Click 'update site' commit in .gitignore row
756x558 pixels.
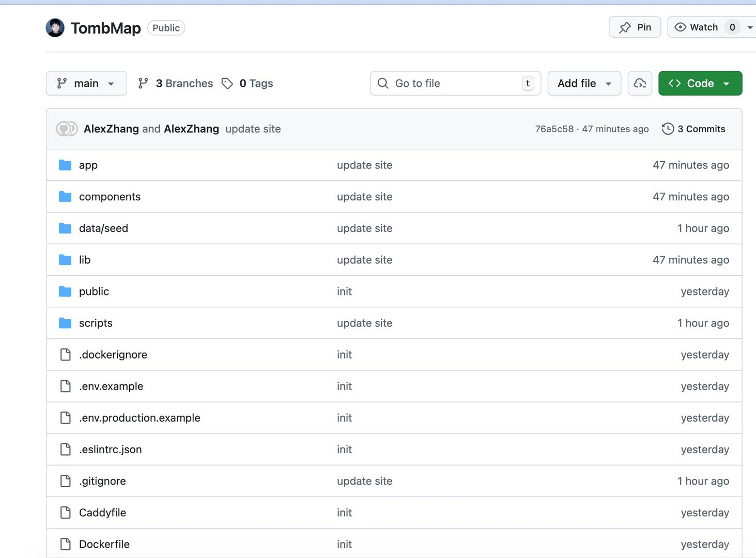(365, 481)
